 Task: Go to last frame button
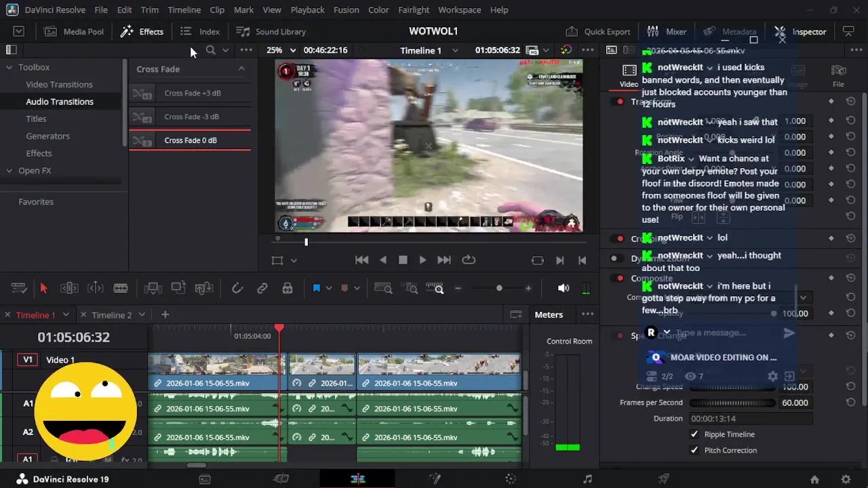click(444, 260)
